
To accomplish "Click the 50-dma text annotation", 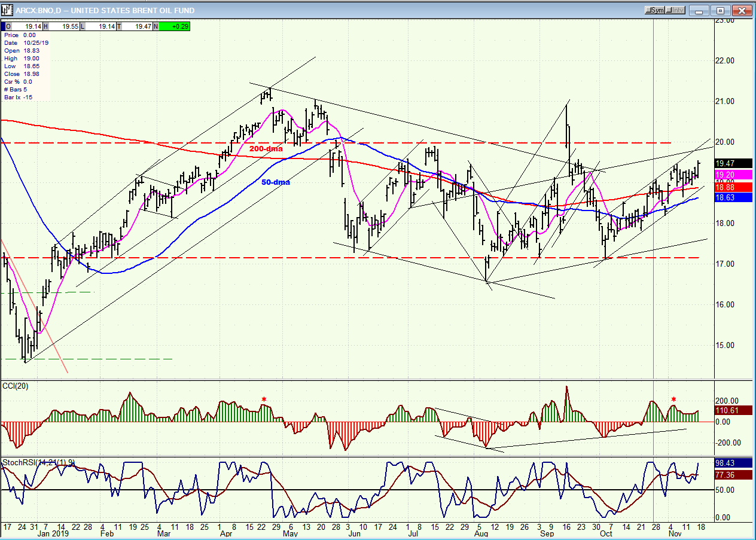I will pyautogui.click(x=275, y=182).
